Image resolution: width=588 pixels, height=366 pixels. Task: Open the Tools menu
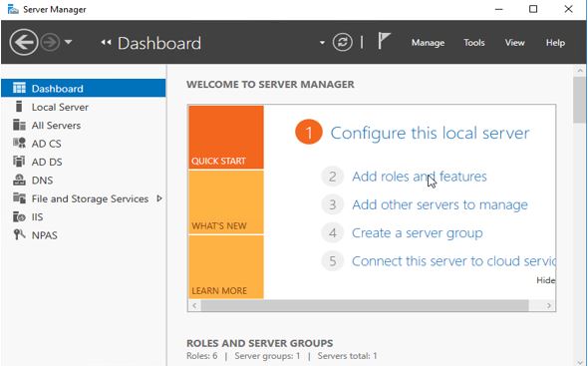click(474, 43)
